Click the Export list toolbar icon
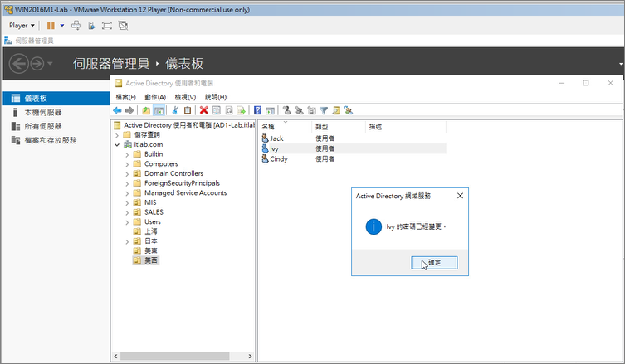Image resolution: width=625 pixels, height=364 pixels. [x=241, y=111]
